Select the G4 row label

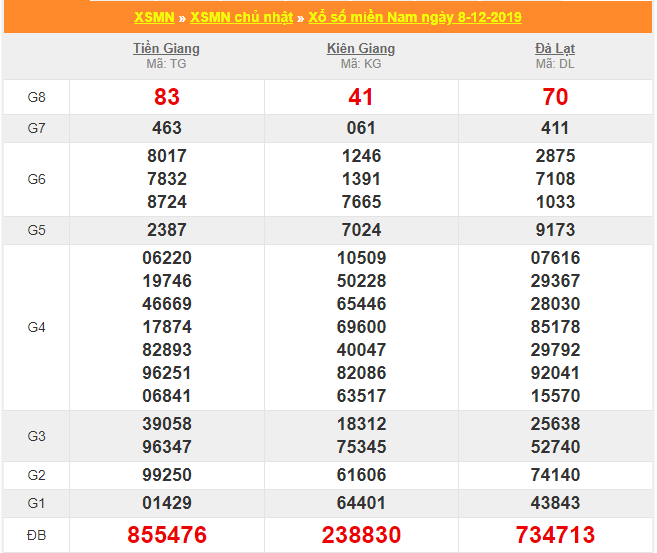37,327
